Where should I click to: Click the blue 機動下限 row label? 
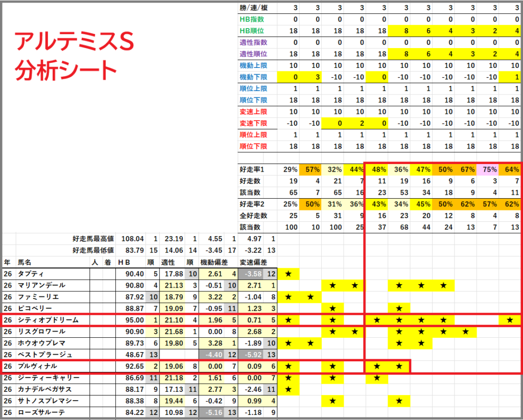click(253, 77)
